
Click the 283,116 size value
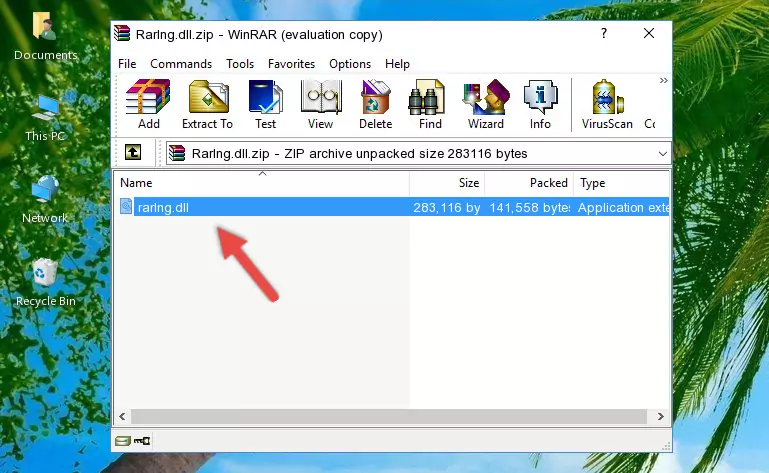click(446, 208)
